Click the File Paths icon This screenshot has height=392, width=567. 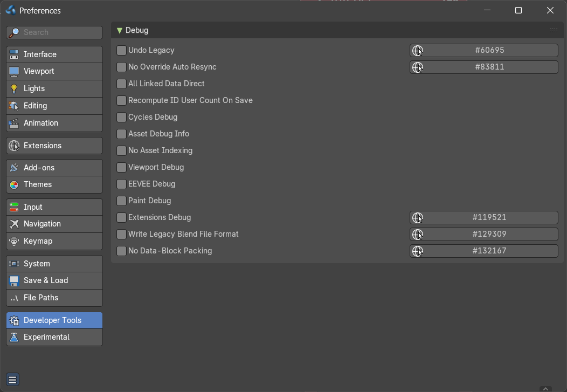click(14, 298)
